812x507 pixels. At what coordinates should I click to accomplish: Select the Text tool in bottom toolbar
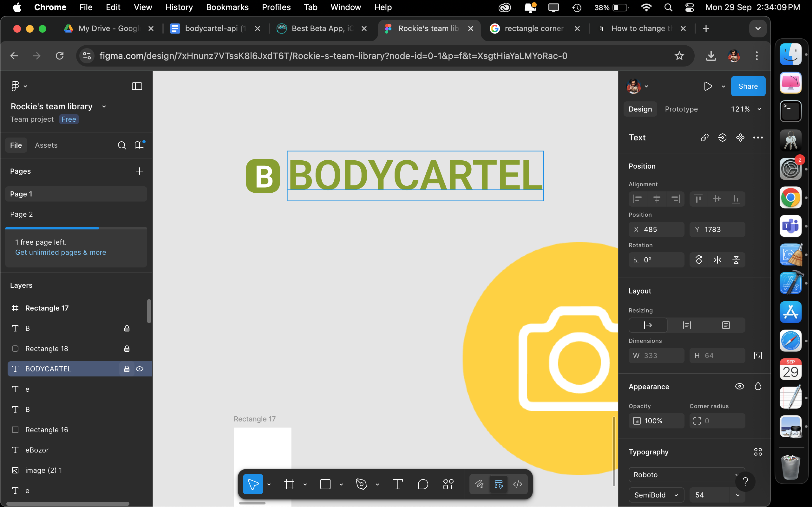tap(397, 484)
